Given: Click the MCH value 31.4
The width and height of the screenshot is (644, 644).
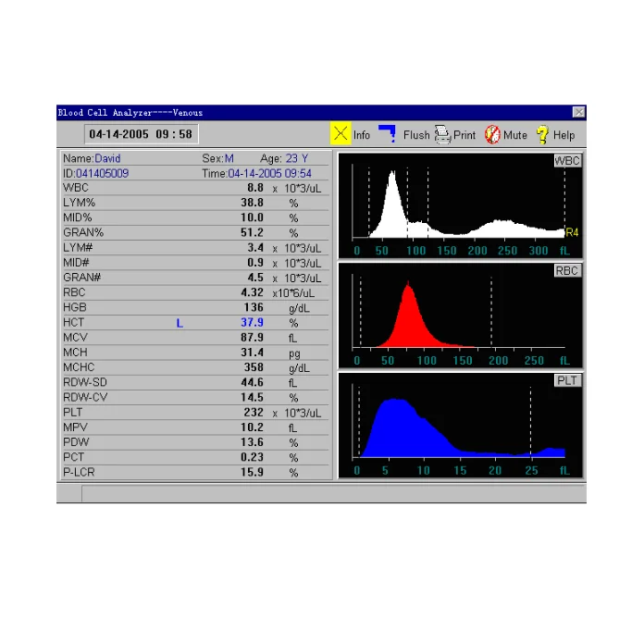Looking at the screenshot, I should (x=252, y=353).
